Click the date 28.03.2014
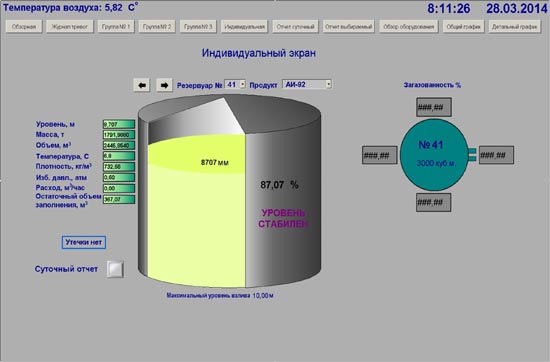Image resolution: width=550 pixels, height=362 pixels. [x=517, y=9]
